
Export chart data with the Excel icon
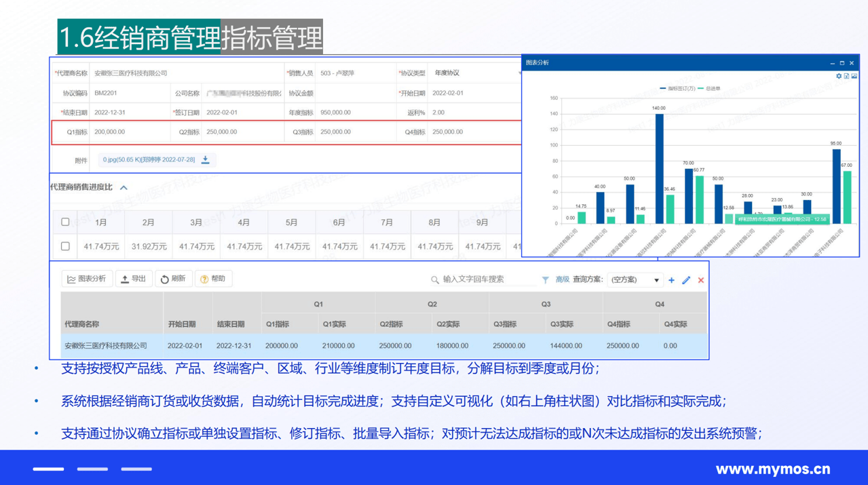(x=847, y=76)
